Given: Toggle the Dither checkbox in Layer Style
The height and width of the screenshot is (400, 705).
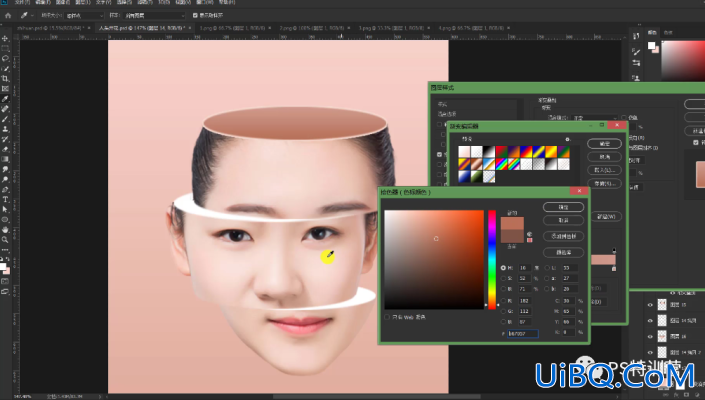Looking at the screenshot, I should pyautogui.click(x=624, y=117).
